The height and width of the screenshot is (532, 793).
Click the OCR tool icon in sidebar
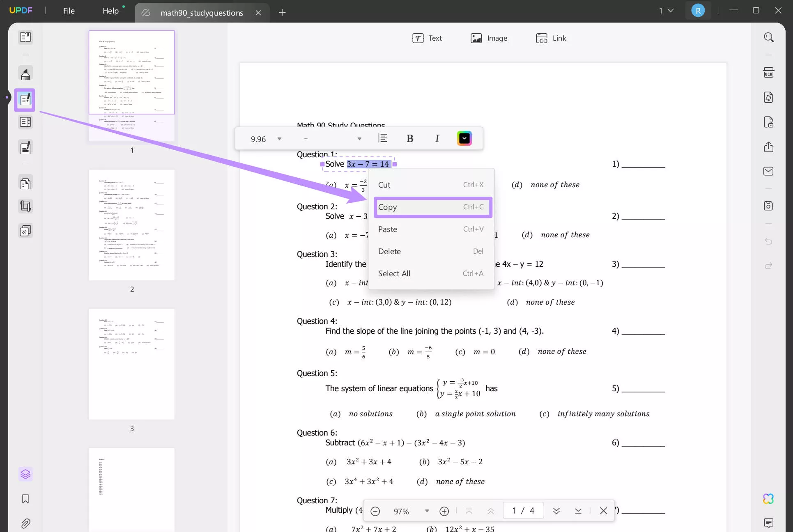click(768, 72)
